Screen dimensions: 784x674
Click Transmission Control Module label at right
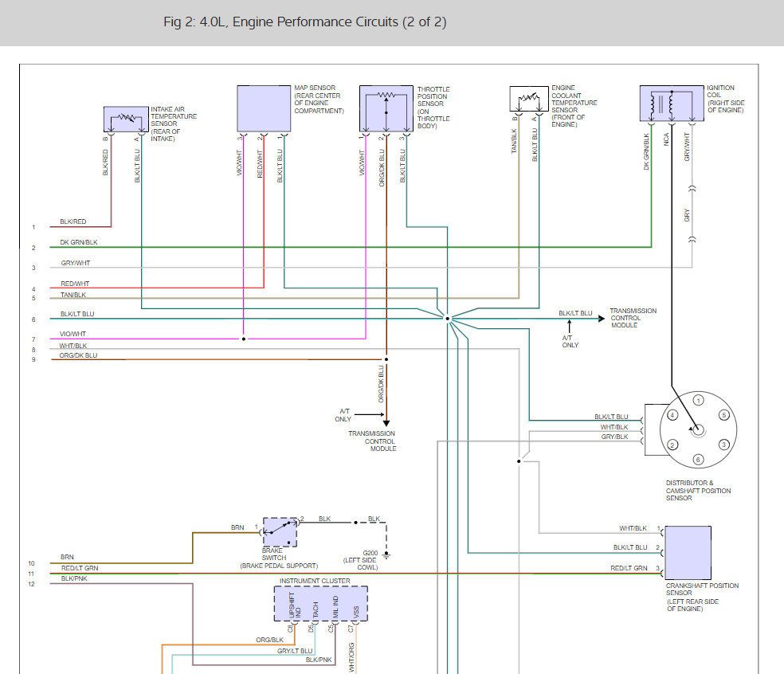point(633,316)
